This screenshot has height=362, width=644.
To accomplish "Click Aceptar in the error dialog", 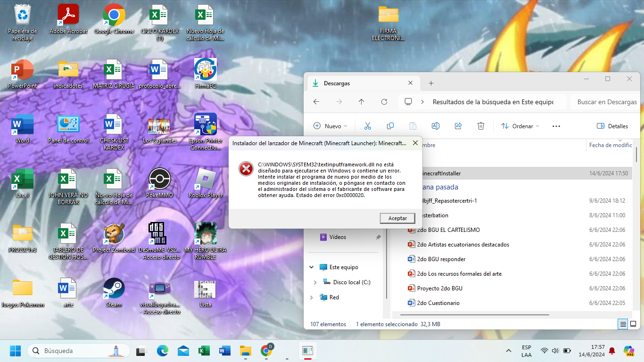I will tap(397, 218).
